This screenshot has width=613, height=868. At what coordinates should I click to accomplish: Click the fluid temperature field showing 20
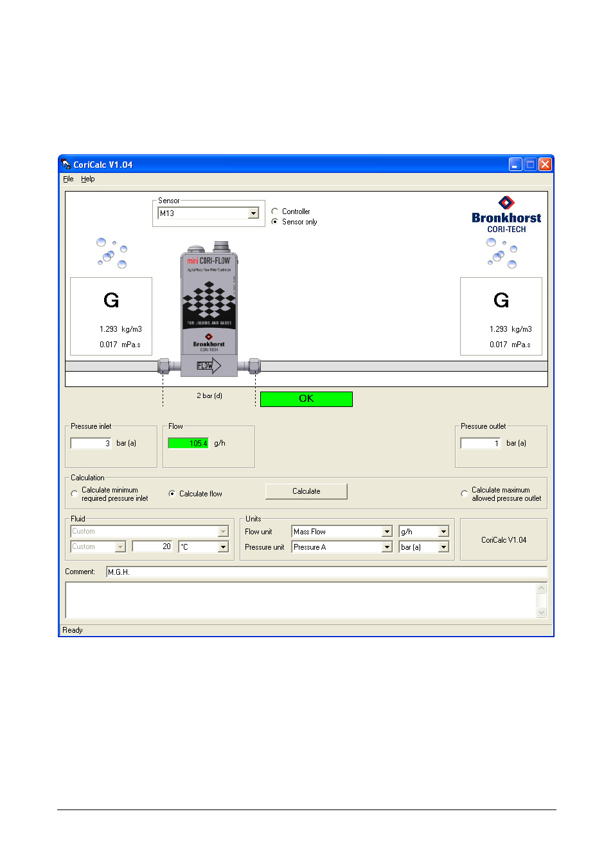[152, 547]
